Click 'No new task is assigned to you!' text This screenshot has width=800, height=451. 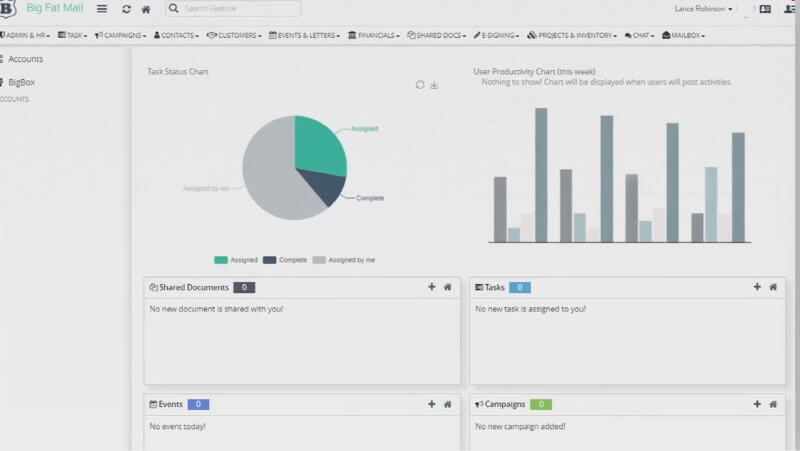(x=531, y=309)
